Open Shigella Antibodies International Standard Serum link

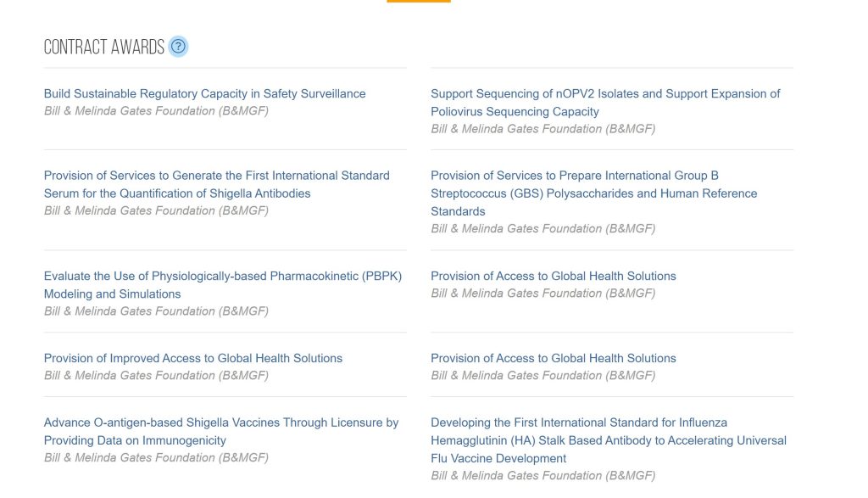tap(216, 184)
